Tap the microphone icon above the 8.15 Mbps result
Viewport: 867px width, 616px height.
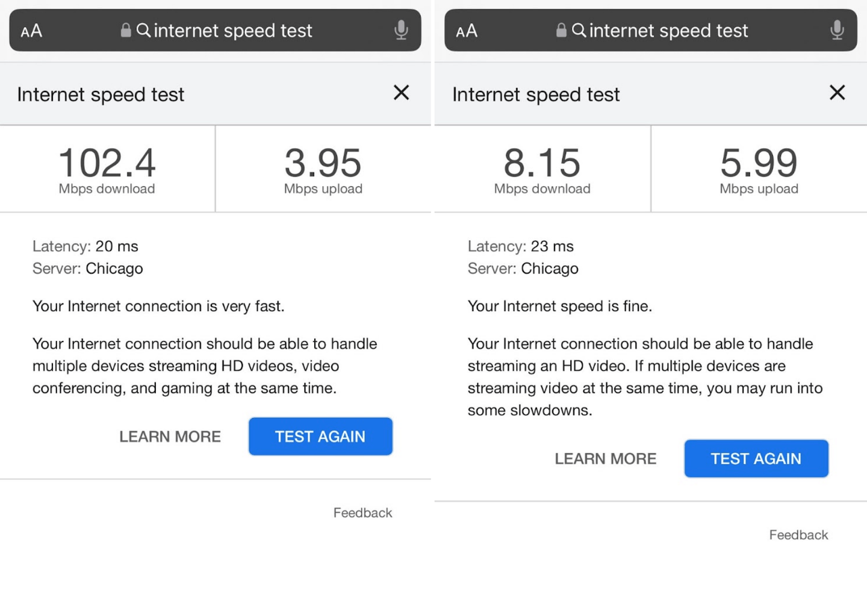(837, 30)
